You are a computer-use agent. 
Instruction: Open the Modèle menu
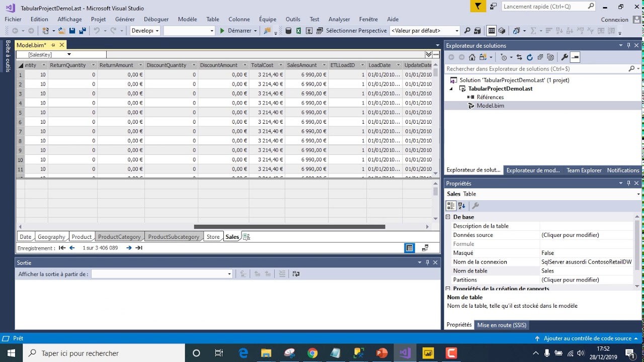(x=187, y=19)
